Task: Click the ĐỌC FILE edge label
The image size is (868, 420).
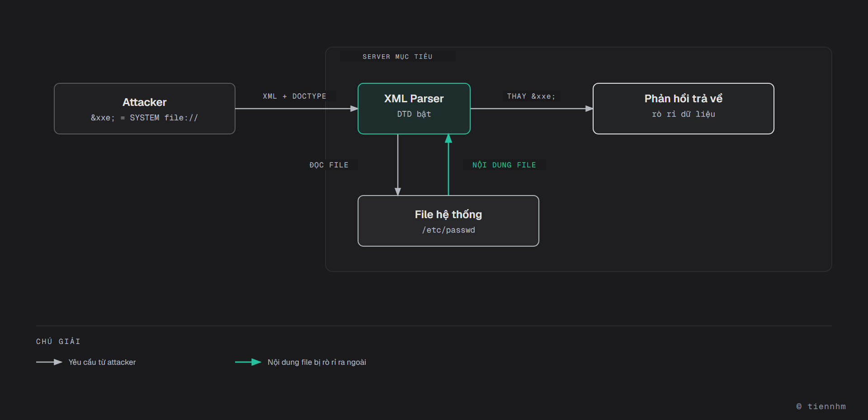Action: pos(329,165)
